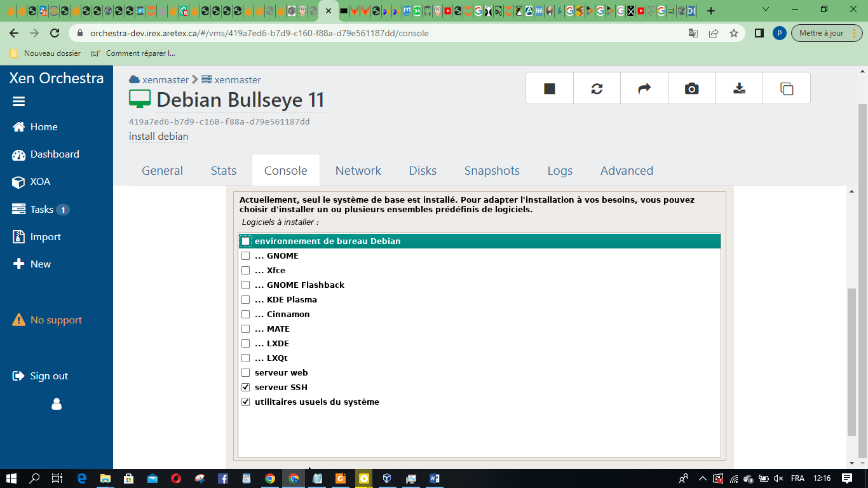The width and height of the screenshot is (868, 488).
Task: Open the Logs tab
Action: [x=560, y=170]
